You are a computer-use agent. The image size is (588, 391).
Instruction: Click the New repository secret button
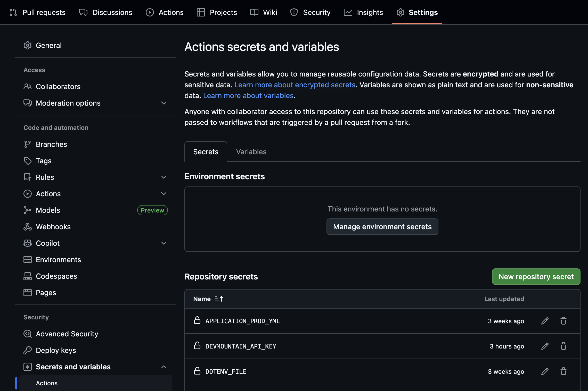pyautogui.click(x=536, y=277)
